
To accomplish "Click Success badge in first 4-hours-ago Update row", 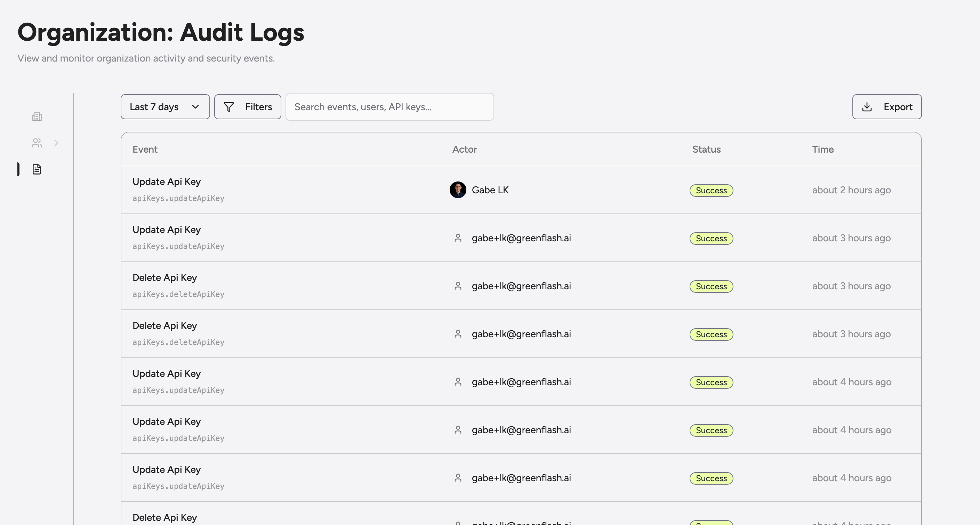I will (712, 382).
